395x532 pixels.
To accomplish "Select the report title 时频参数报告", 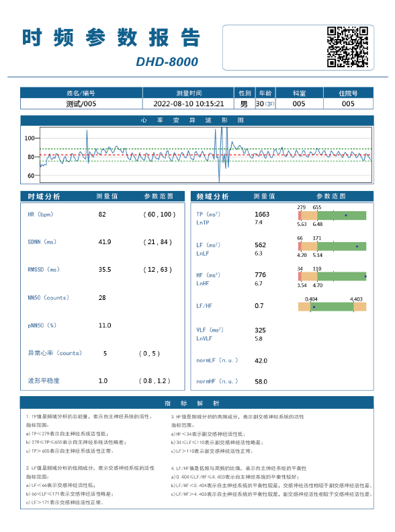I will click(112, 37).
